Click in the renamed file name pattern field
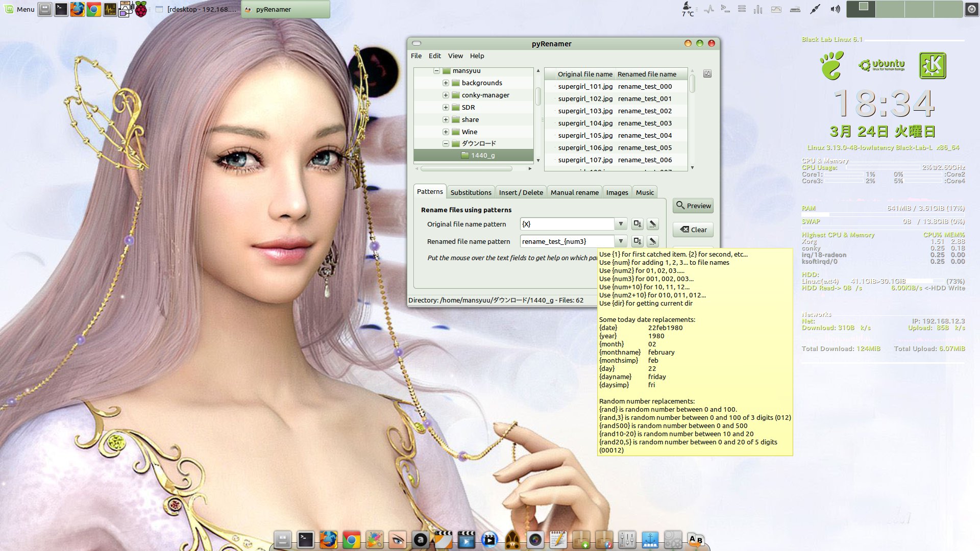The width and height of the screenshot is (980, 551). point(567,241)
